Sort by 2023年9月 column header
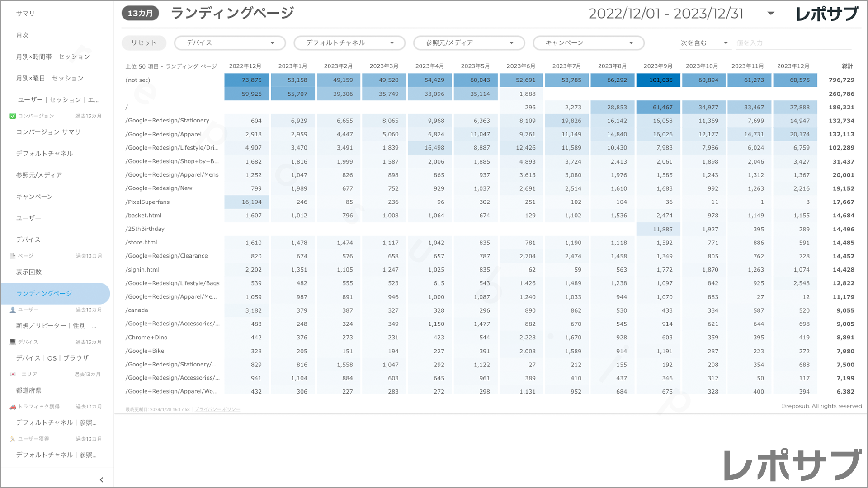 point(658,66)
